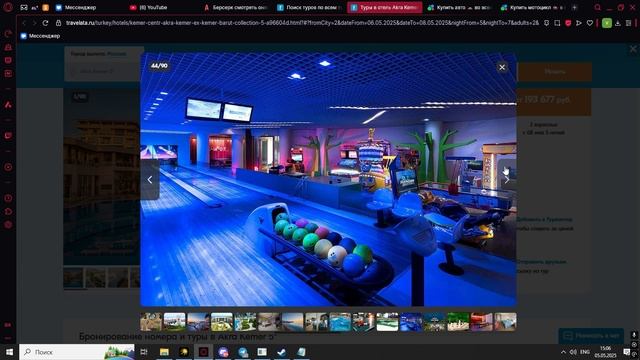Open the mail icon in tab strip
Viewport: 640px width, 360px height.
pos(24,7)
